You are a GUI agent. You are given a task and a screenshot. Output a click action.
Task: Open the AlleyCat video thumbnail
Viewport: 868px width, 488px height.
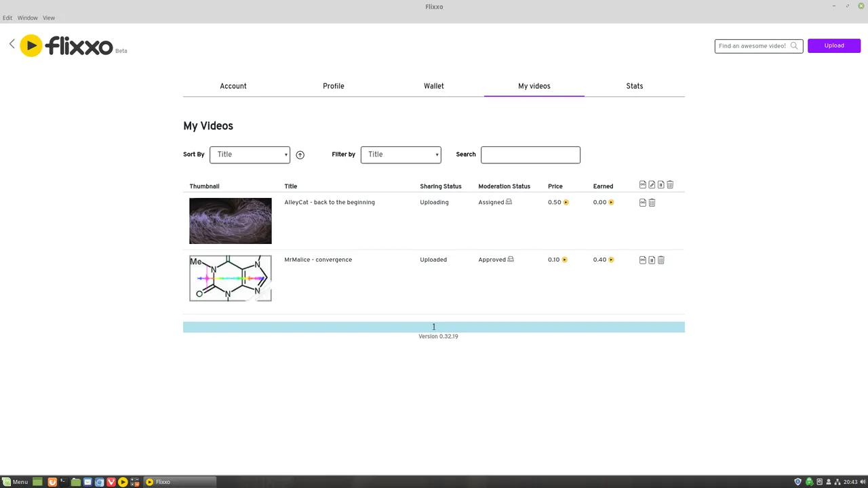(231, 221)
